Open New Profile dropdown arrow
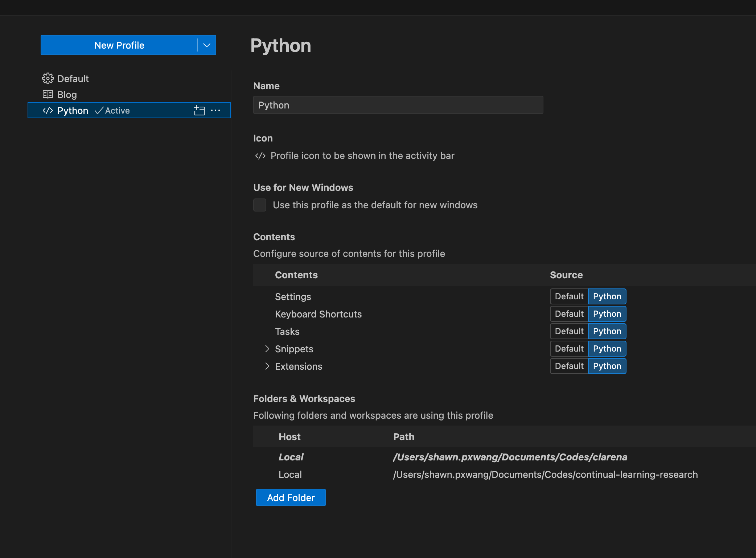 click(x=207, y=45)
